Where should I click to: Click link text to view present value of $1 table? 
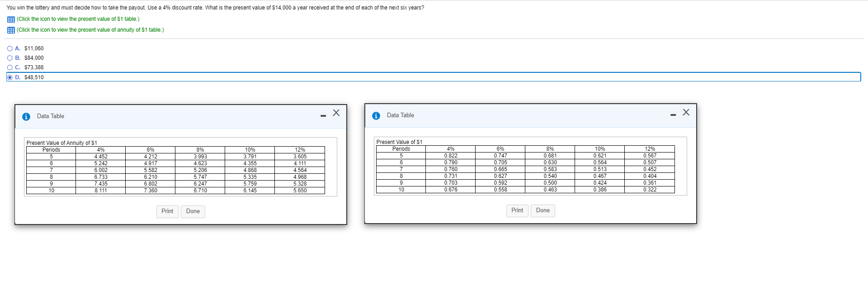pos(78,19)
